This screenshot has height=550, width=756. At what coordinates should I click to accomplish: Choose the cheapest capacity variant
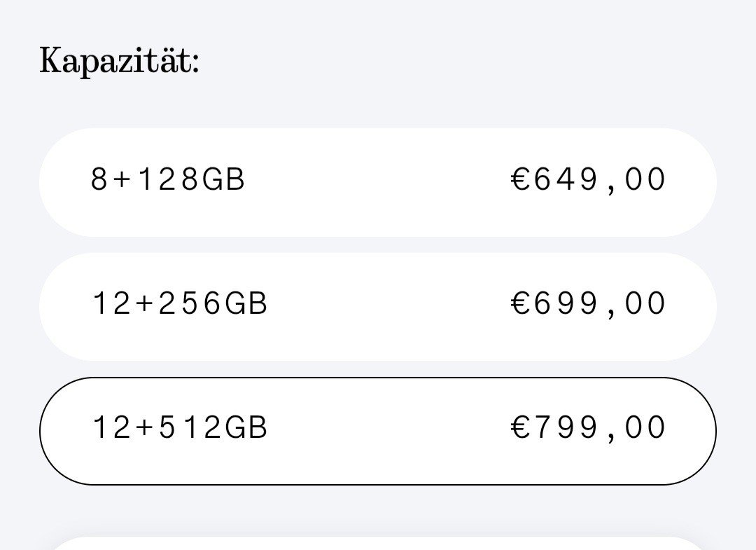pos(378,181)
